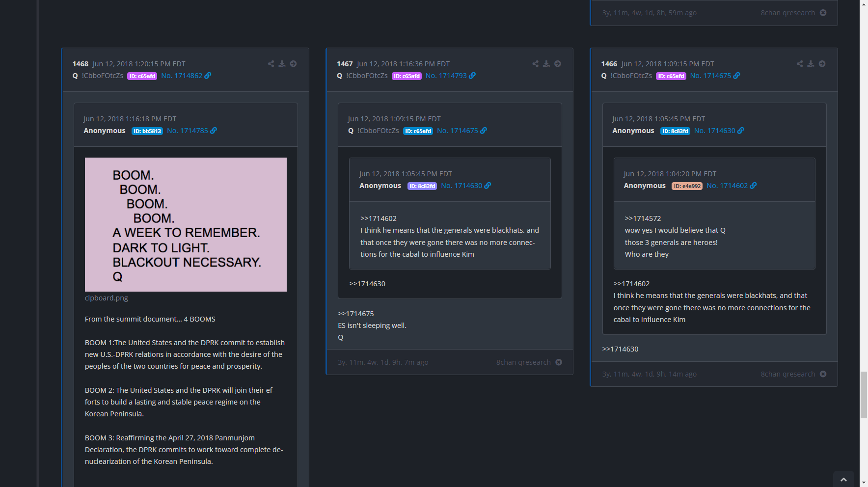Click arrow icon on post 1466 header

click(x=822, y=64)
